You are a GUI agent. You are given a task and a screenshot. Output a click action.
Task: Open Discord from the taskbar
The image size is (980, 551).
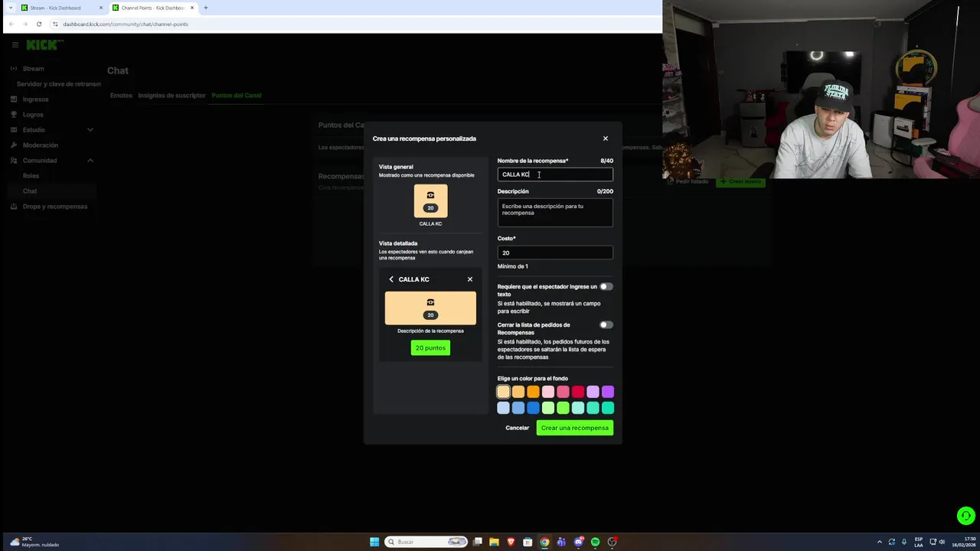tap(578, 542)
